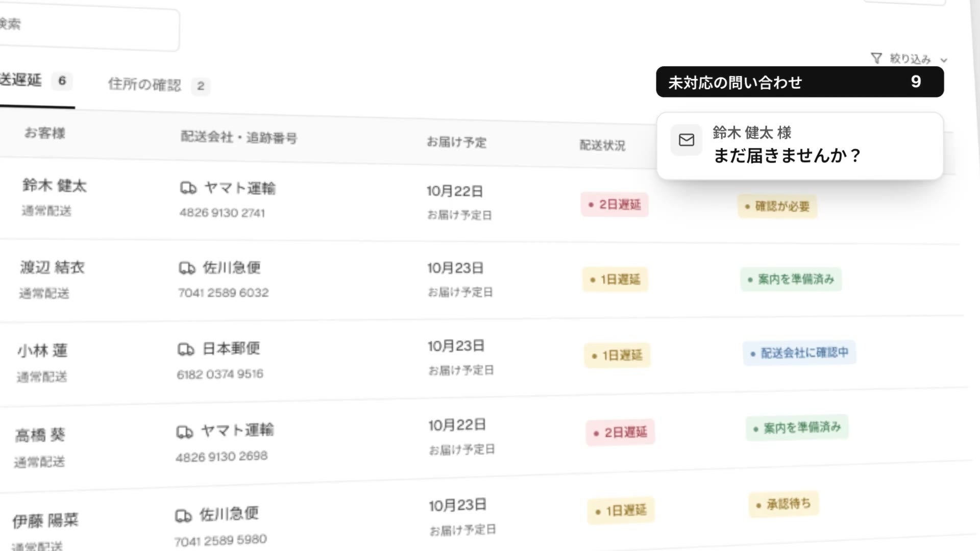
Task: Click the number 9 in inquiries banner
Action: point(916,81)
